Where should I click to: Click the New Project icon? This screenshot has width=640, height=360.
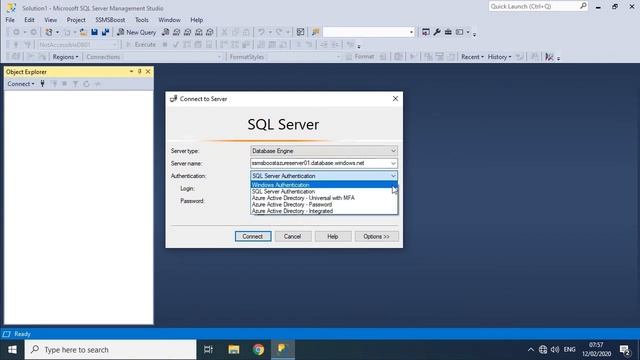tap(49, 32)
